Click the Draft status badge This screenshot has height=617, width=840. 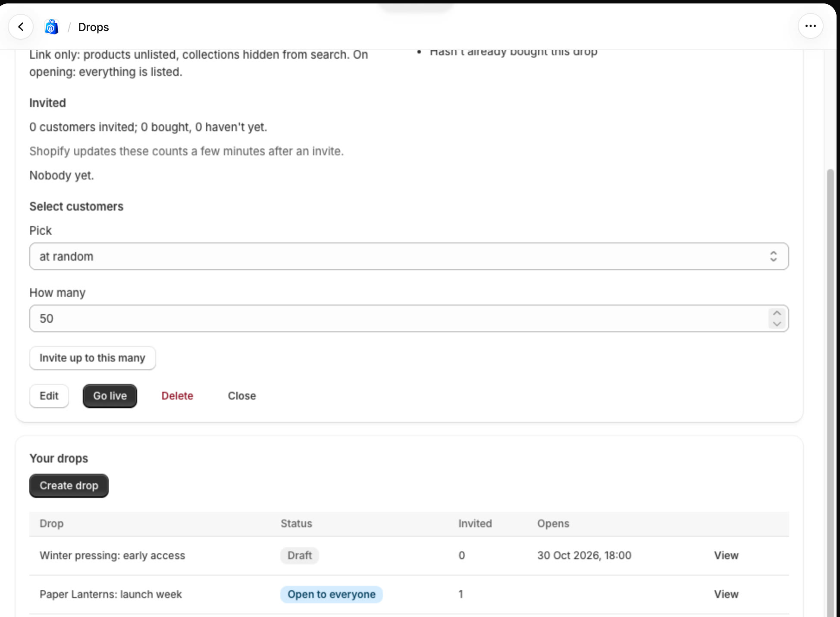(x=300, y=556)
